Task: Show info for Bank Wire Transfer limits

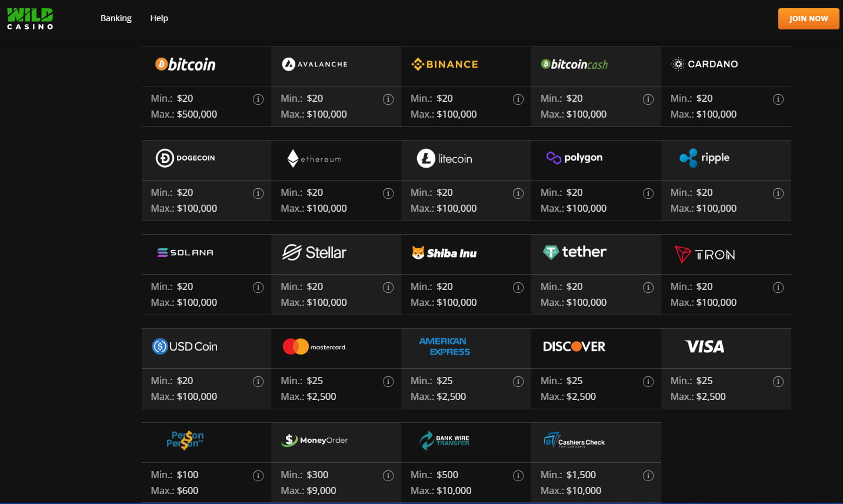Action: (x=518, y=476)
